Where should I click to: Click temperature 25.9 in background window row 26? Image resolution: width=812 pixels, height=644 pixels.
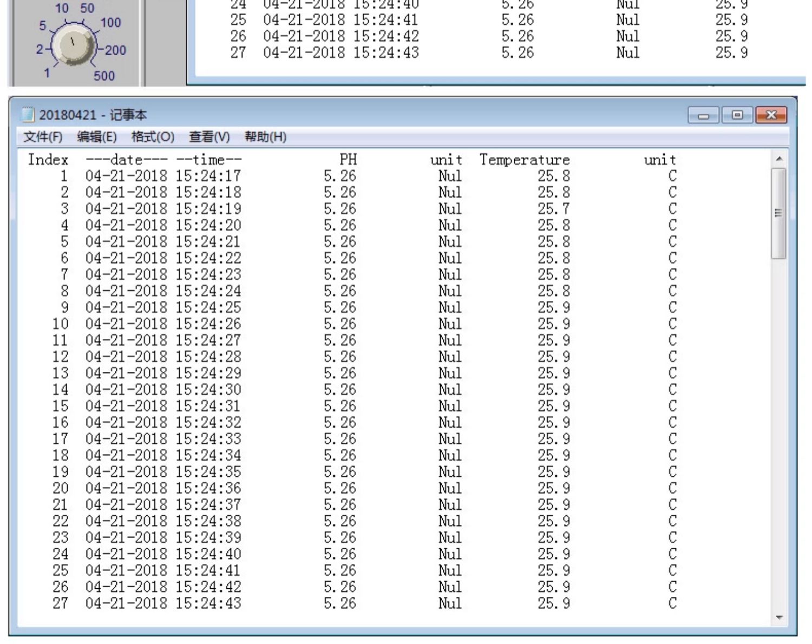(732, 36)
